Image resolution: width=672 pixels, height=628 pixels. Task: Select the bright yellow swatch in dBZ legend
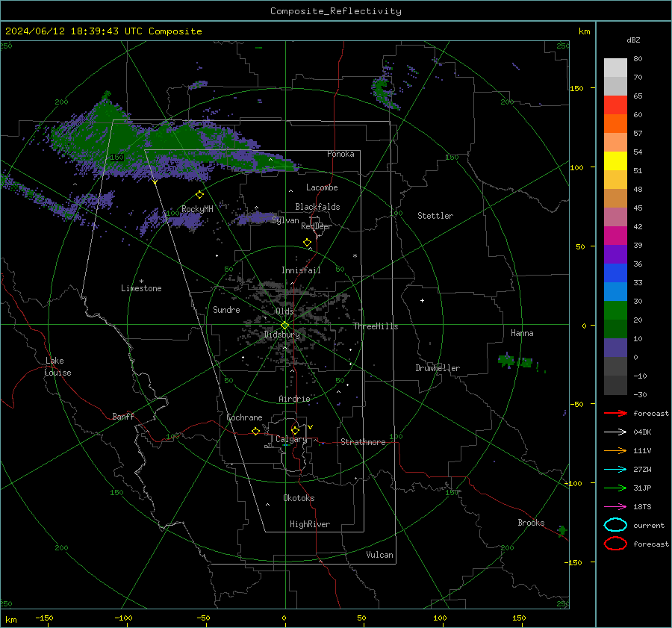[x=615, y=161]
